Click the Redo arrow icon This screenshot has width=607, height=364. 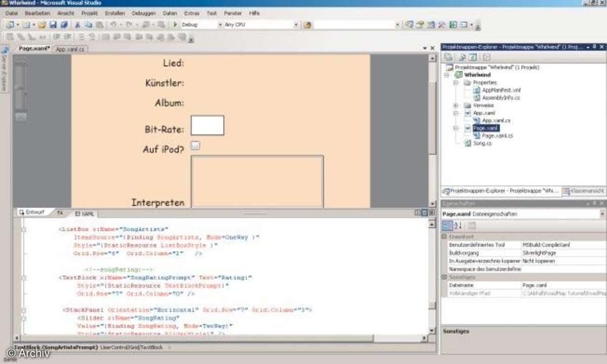[129, 24]
